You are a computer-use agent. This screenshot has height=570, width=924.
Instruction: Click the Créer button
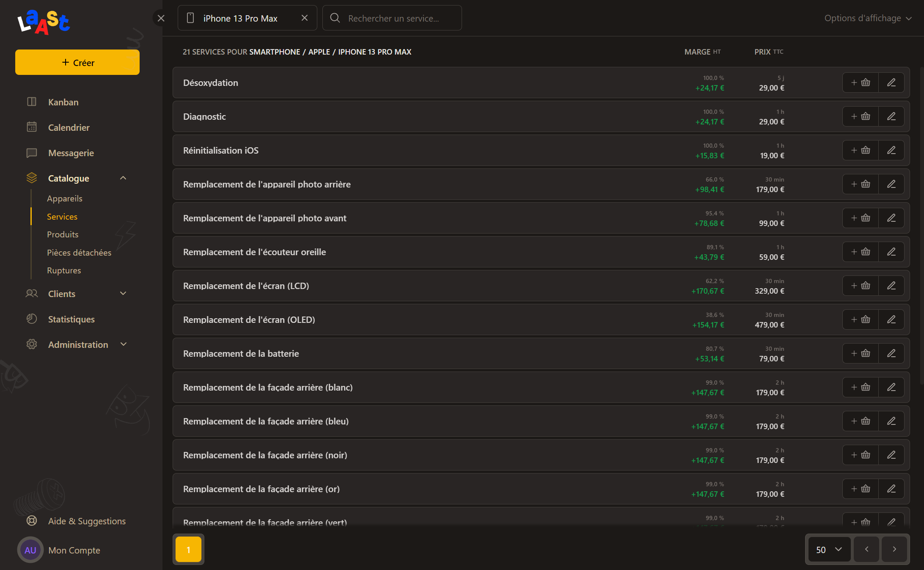(x=77, y=62)
